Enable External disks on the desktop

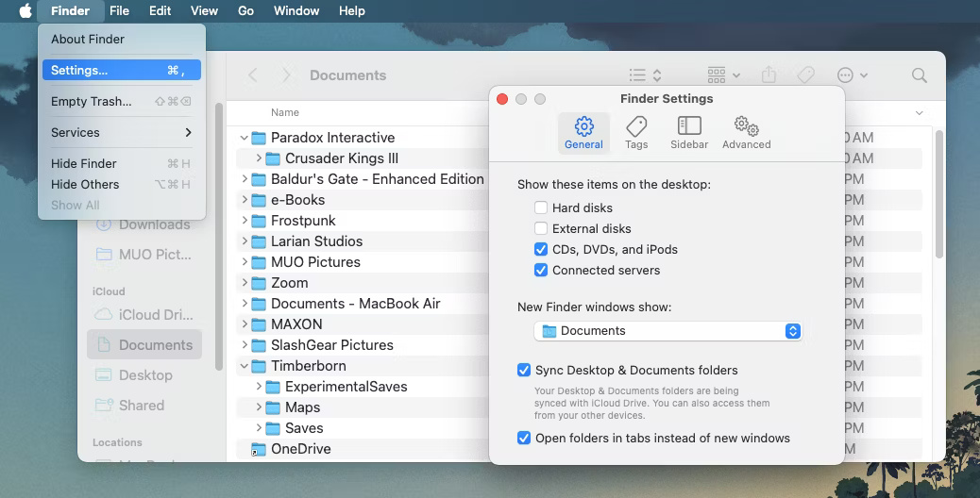[x=541, y=228]
